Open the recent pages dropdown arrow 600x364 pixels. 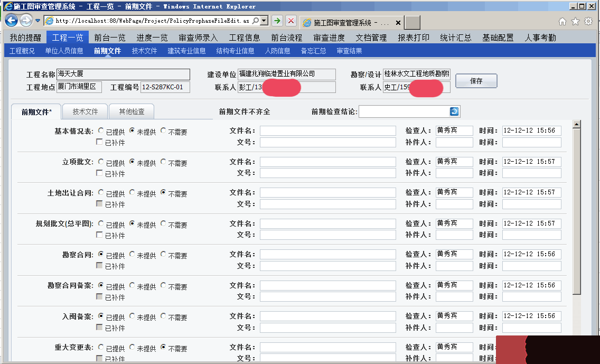point(37,21)
